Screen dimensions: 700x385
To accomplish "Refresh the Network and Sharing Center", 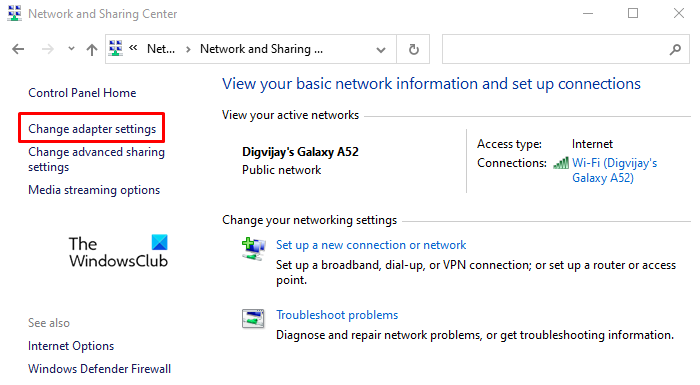I will (414, 49).
